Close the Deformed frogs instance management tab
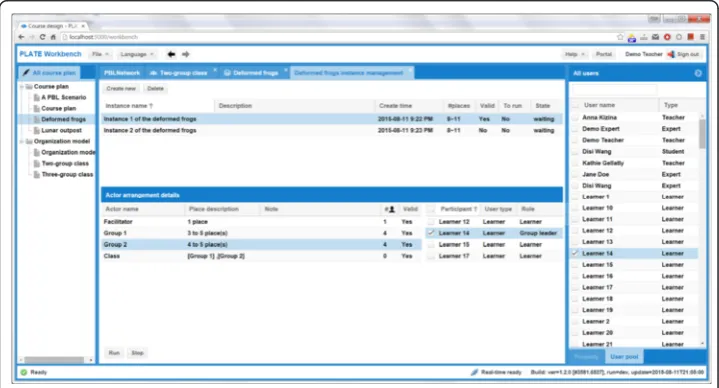This screenshot has height=388, width=719. (410, 70)
